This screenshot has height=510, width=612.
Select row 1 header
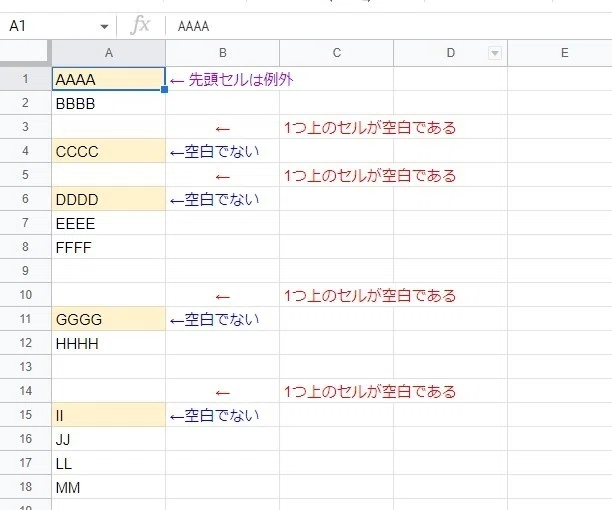pyautogui.click(x=25, y=79)
